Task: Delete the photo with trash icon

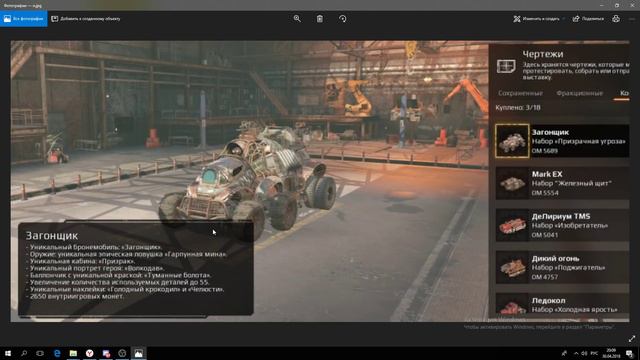Action: click(x=320, y=19)
